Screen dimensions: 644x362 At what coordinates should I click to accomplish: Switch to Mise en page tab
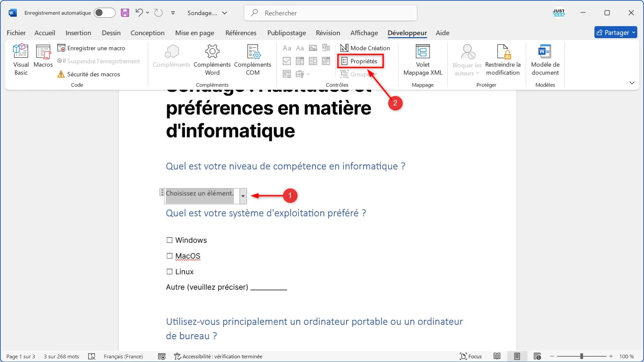coord(195,33)
